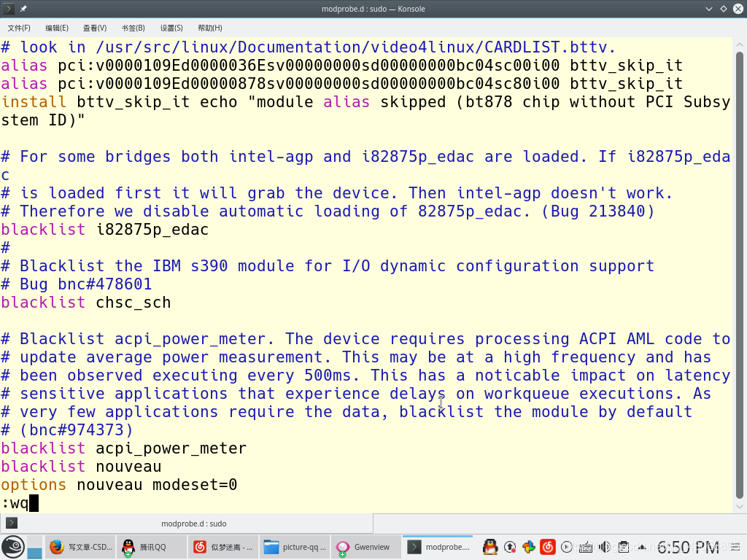Switch to 腾讯QQ taskbar entry
The image size is (747, 560).
(x=152, y=547)
